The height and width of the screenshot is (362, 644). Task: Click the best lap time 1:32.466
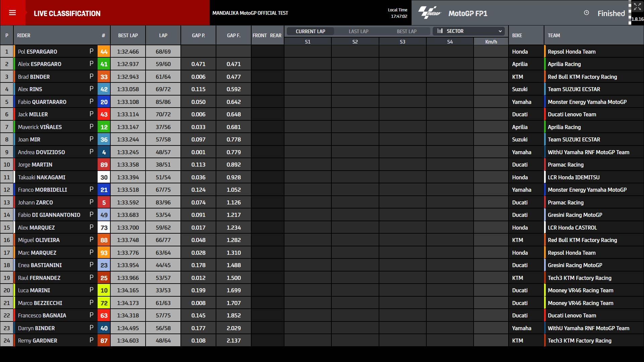pos(128,52)
